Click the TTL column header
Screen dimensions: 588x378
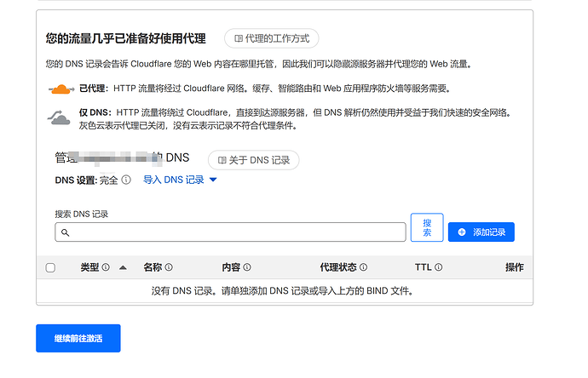coord(423,267)
